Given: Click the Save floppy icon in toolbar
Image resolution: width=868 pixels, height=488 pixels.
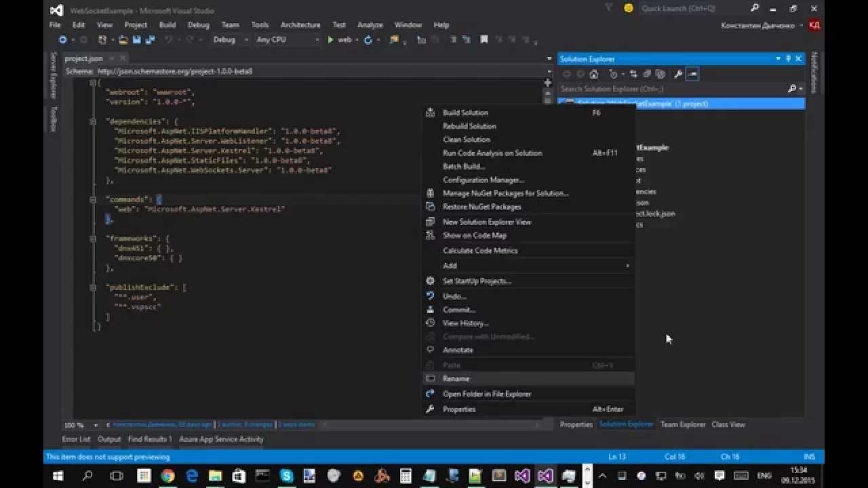Looking at the screenshot, I should pyautogui.click(x=136, y=40).
